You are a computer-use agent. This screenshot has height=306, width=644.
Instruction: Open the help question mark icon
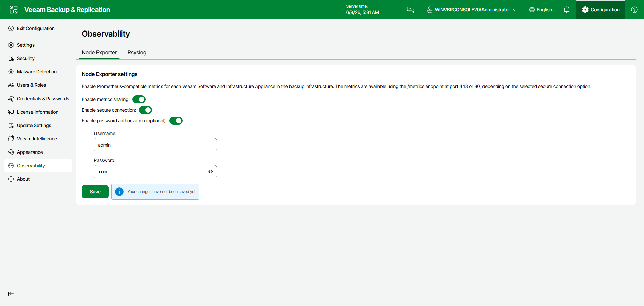[634, 10]
